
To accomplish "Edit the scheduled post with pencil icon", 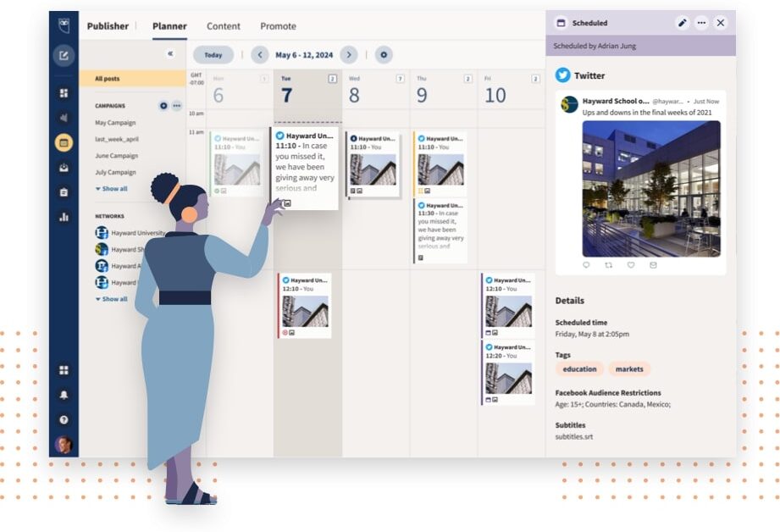I will 683,23.
